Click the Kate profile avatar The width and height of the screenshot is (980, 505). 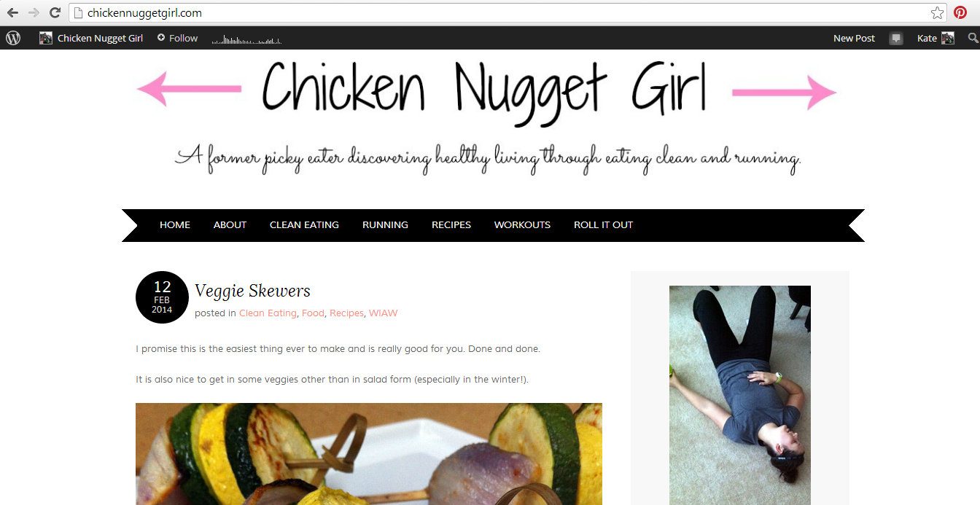[948, 38]
